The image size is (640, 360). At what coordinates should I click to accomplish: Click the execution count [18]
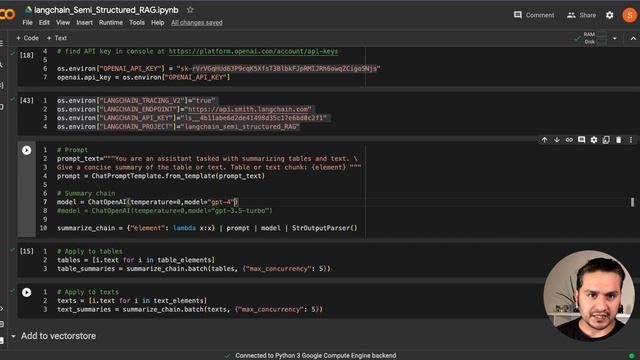[27, 55]
